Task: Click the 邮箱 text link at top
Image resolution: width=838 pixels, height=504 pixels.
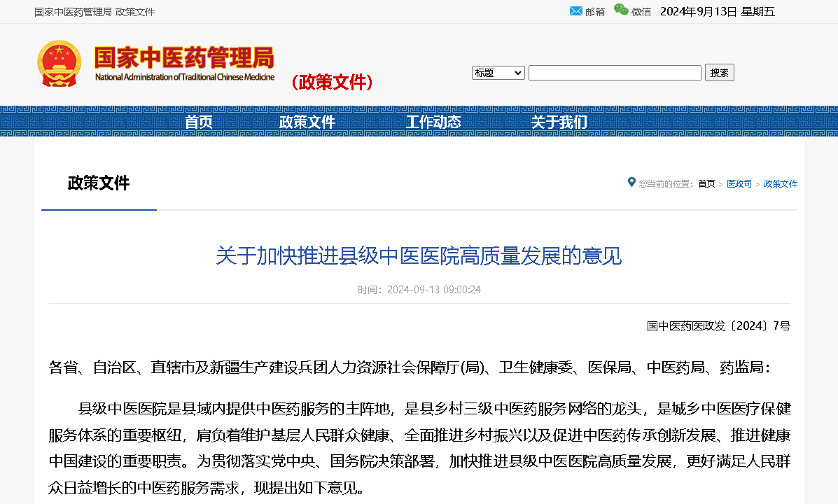Action: 595,12
